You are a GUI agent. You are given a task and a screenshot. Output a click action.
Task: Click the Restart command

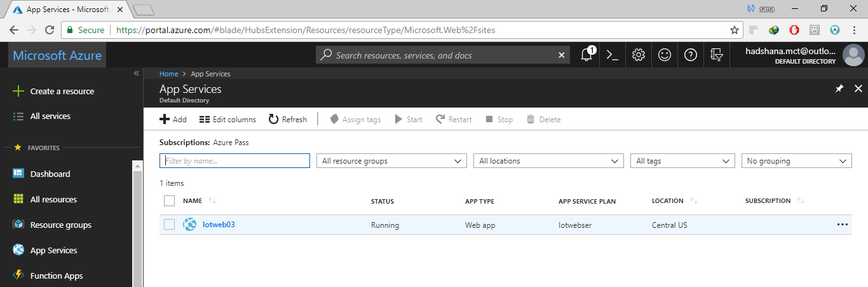(454, 119)
